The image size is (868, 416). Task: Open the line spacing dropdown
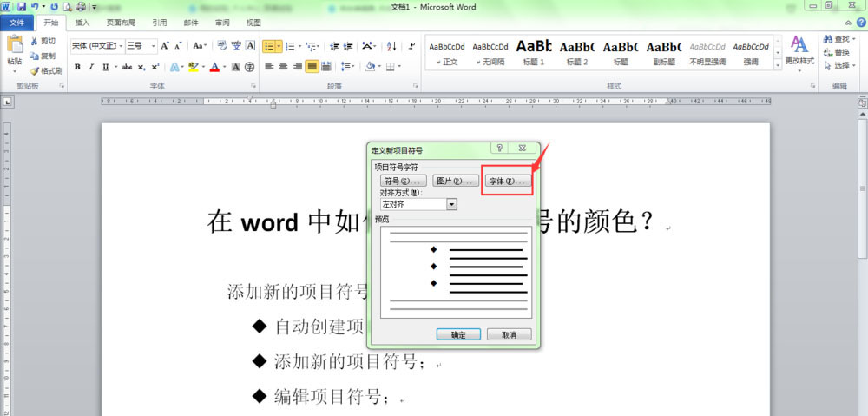point(348,67)
